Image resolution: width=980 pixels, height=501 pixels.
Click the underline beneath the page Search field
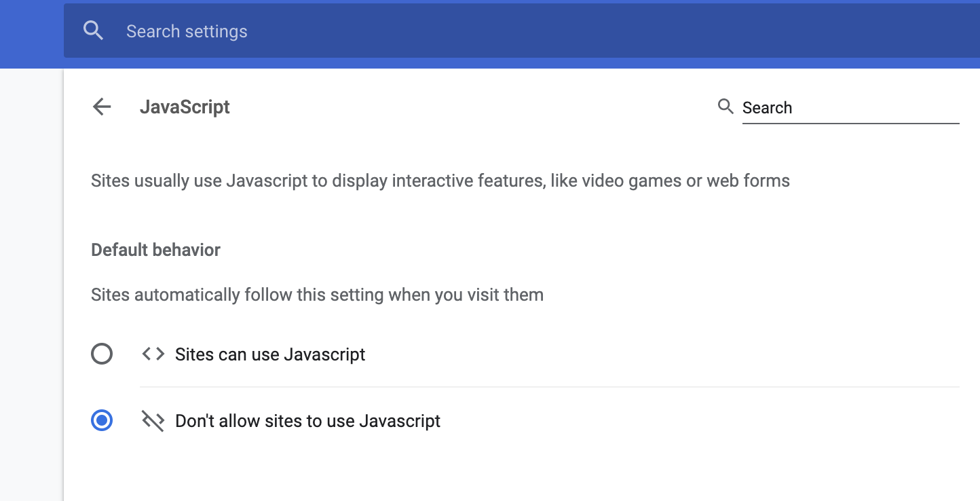click(x=850, y=124)
